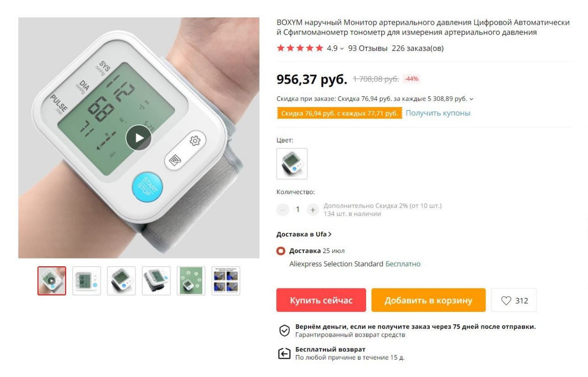
Task: Click the star rating icons
Action: pos(300,48)
